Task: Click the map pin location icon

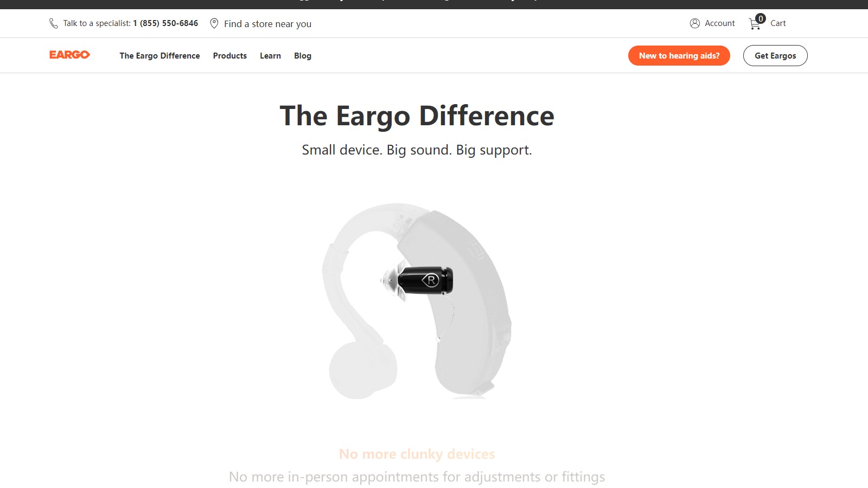Action: (214, 23)
